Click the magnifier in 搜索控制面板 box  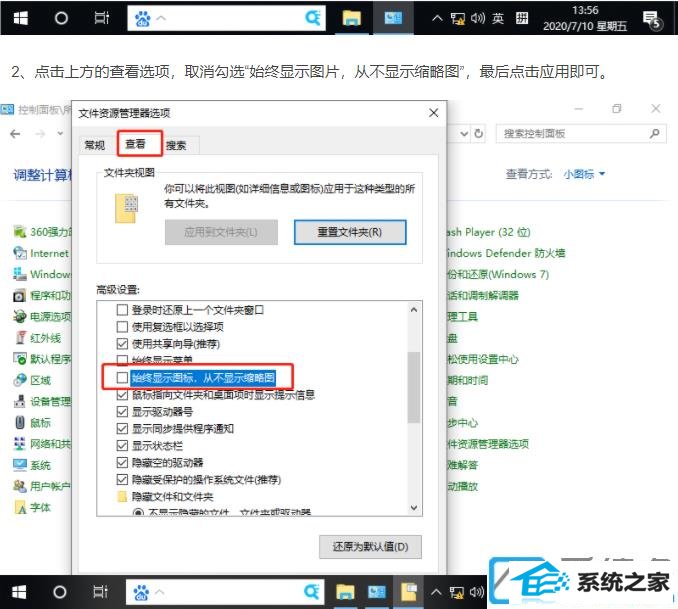655,134
